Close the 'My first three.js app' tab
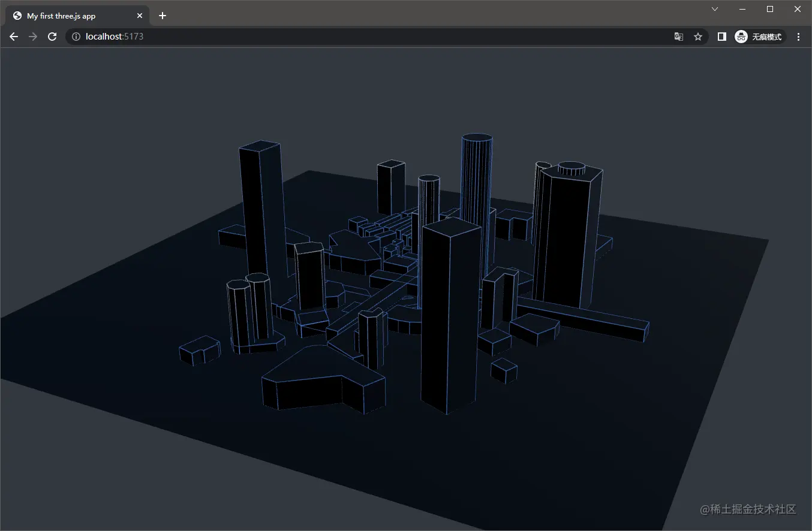 tap(140, 16)
